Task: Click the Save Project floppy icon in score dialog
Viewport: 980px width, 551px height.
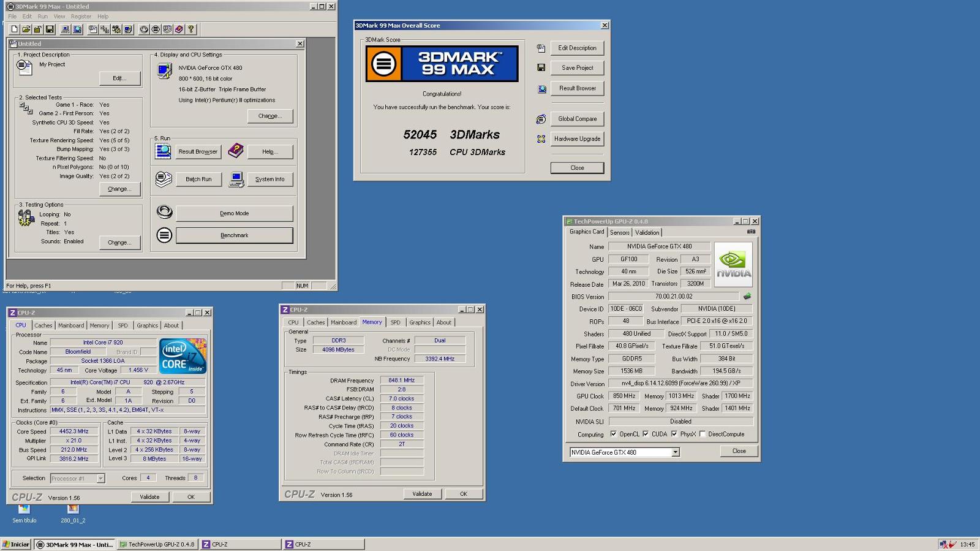Action: pos(541,67)
